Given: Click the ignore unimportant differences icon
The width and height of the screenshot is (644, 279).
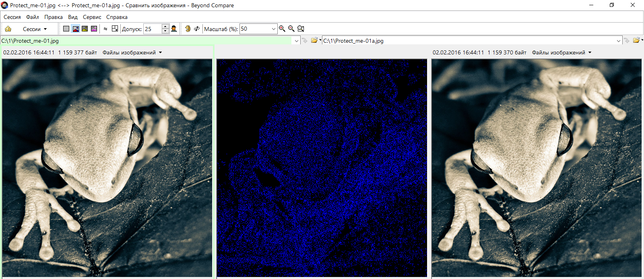Looking at the screenshot, I should (105, 29).
